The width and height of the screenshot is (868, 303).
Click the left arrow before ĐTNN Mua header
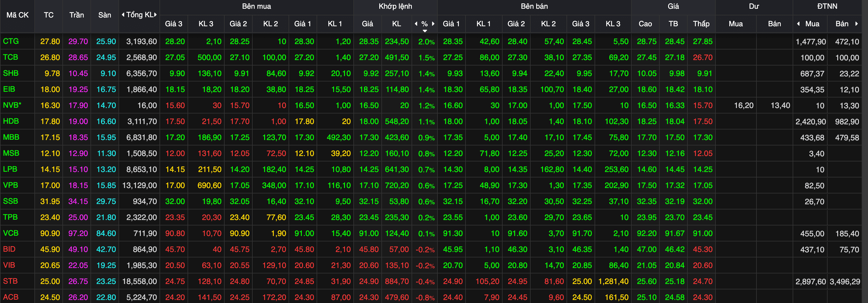798,24
